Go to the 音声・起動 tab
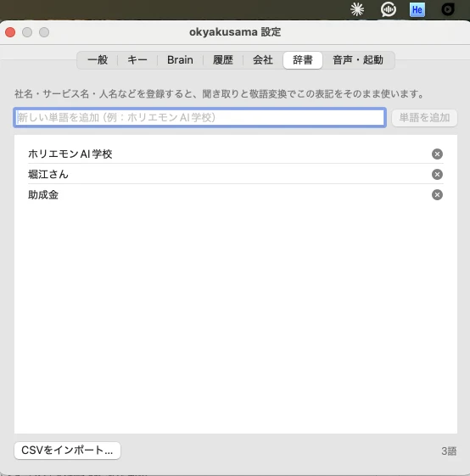 click(x=358, y=60)
